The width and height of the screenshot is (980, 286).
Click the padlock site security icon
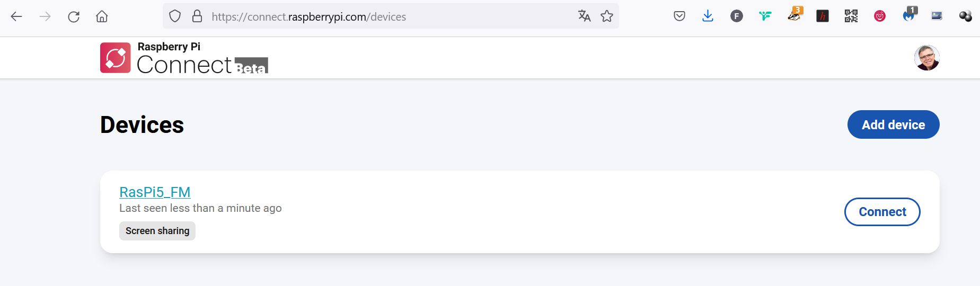coord(197,16)
